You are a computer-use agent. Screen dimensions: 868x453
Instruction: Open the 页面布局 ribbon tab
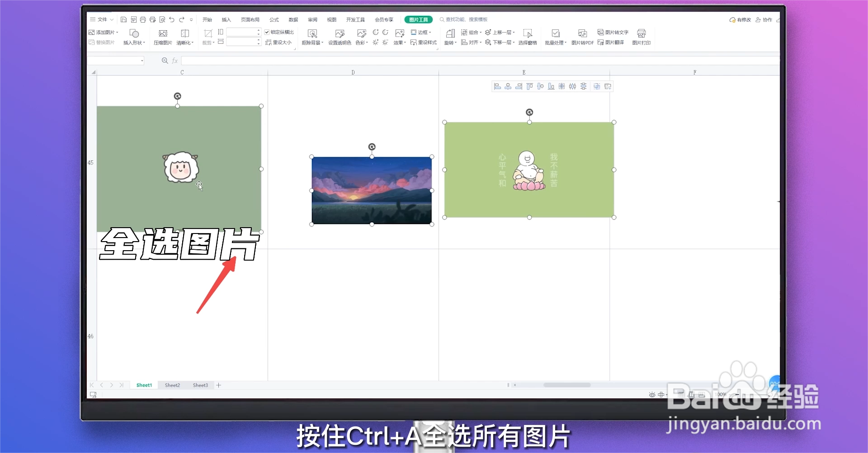250,19
